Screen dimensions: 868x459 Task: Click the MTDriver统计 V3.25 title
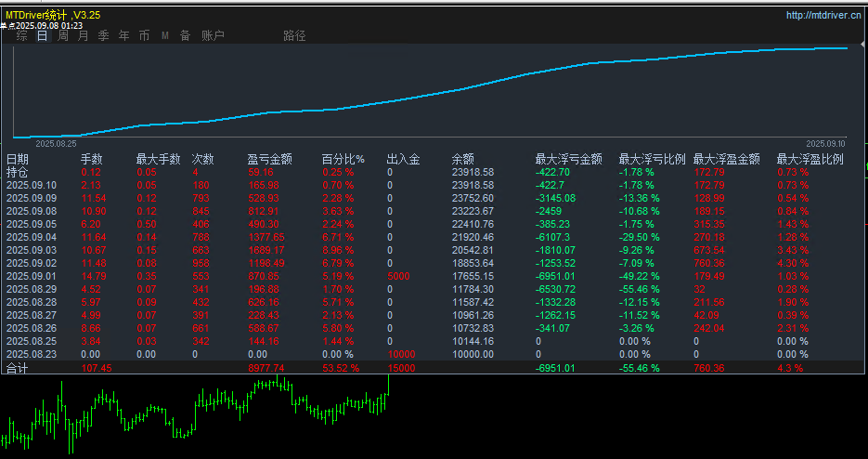click(53, 15)
